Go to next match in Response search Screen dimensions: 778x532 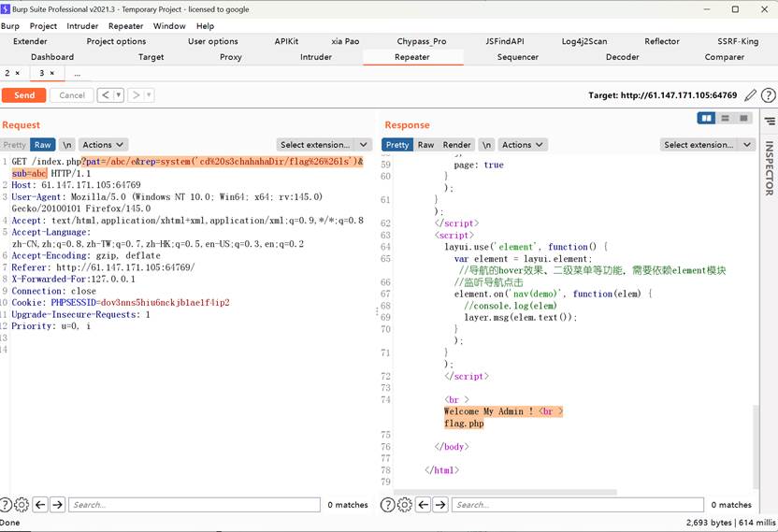[x=440, y=505]
